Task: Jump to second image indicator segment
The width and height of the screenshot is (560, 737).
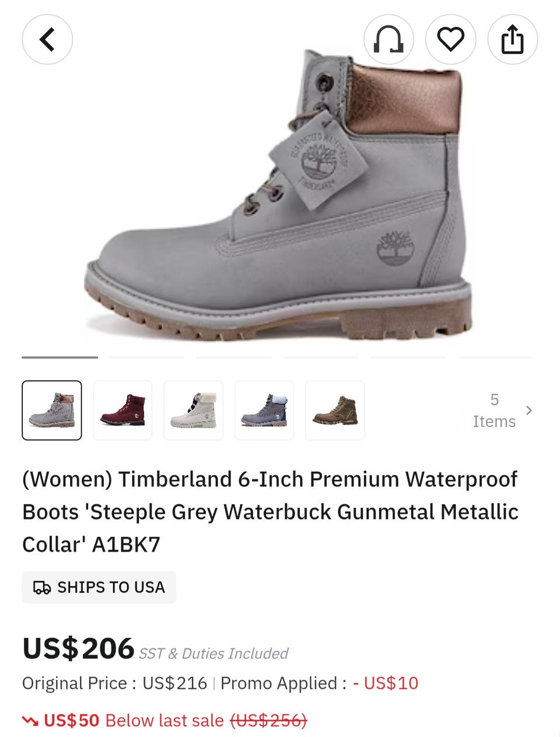Action: point(147,357)
